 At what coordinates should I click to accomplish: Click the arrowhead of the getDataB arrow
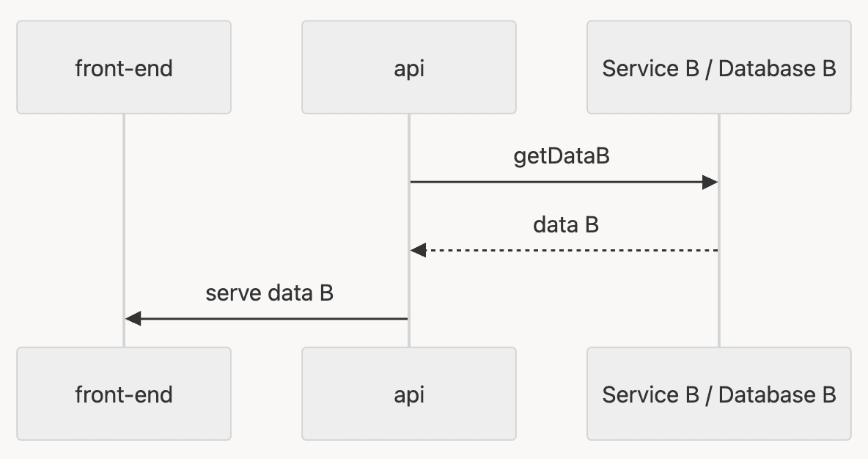pos(710,182)
